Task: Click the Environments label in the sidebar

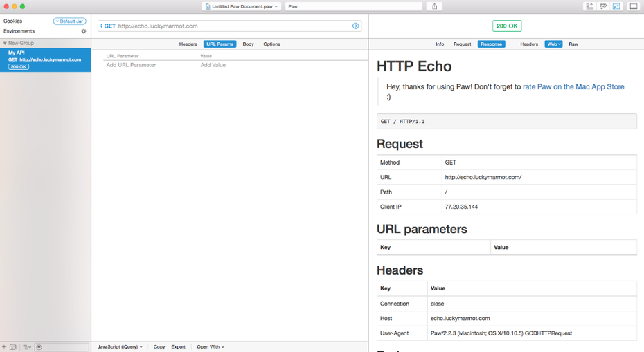Action: pos(19,31)
